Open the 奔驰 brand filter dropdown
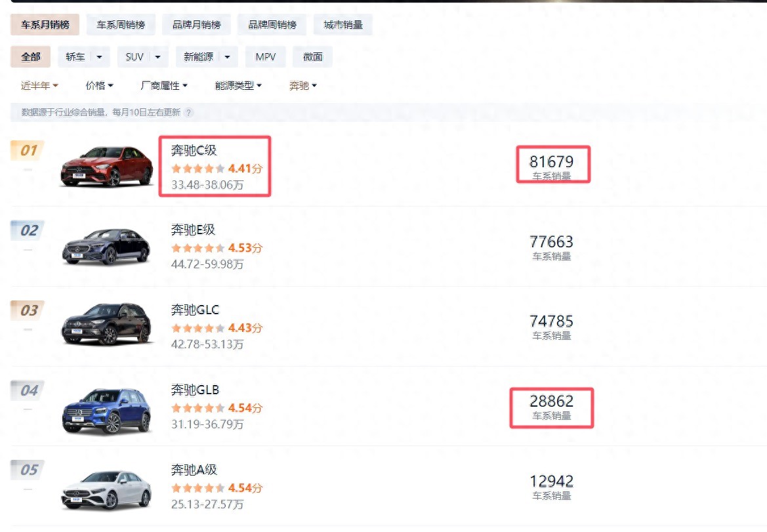 point(303,86)
